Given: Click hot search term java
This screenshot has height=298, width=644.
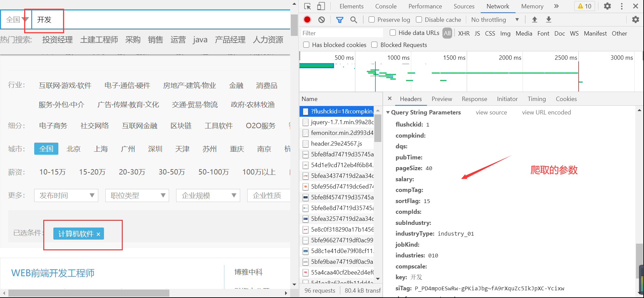Looking at the screenshot, I should click(x=200, y=40).
